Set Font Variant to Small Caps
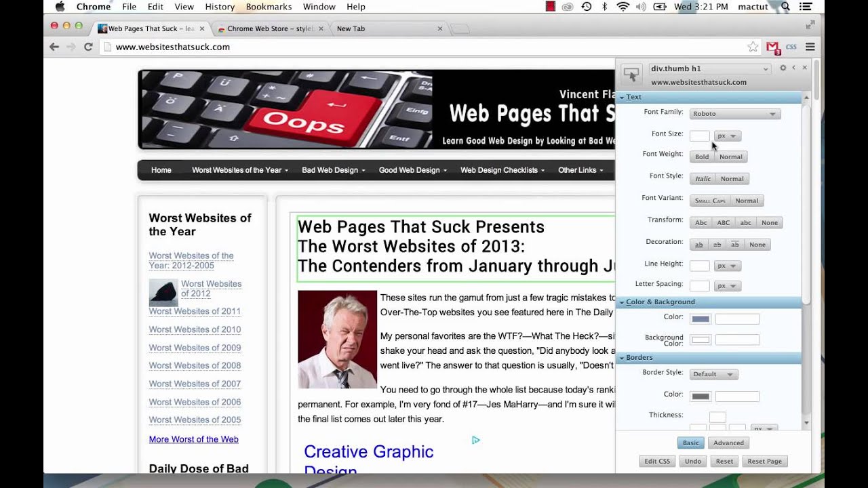Viewport: 868px width, 488px height. click(710, 201)
